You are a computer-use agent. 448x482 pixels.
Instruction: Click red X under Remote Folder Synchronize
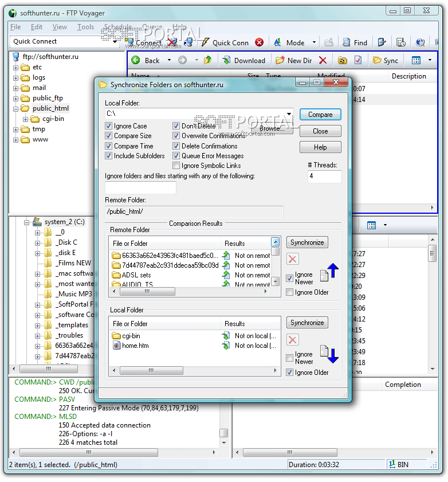pos(293,259)
